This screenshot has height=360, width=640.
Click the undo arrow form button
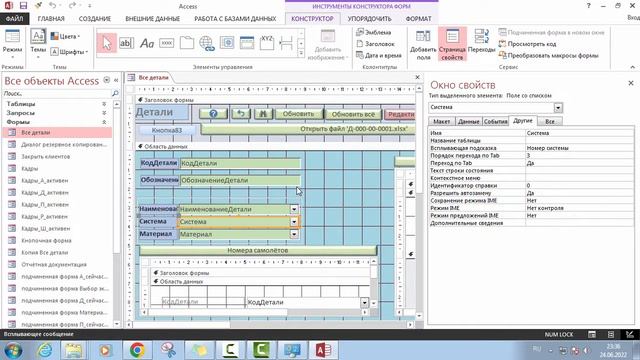[241, 114]
